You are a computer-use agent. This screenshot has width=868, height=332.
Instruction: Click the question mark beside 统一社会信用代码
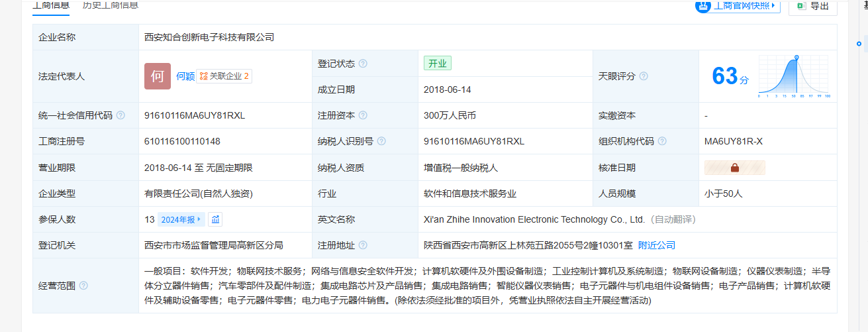(x=121, y=115)
